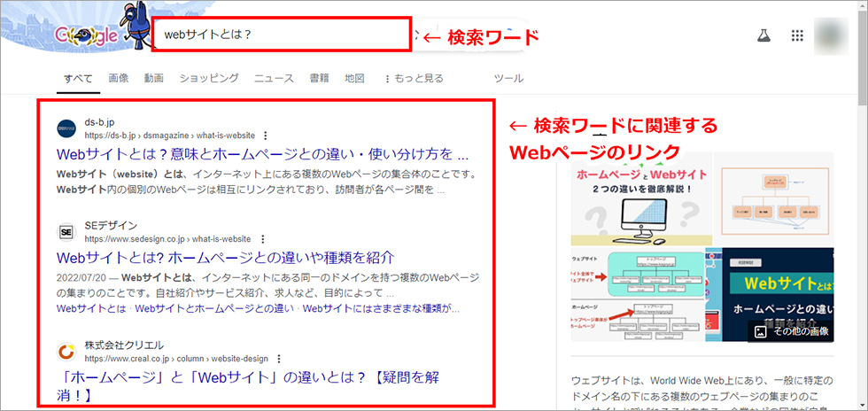Open the three-dot menu beside ds-b.jp URL
The width and height of the screenshot is (868, 411).
[x=266, y=136]
